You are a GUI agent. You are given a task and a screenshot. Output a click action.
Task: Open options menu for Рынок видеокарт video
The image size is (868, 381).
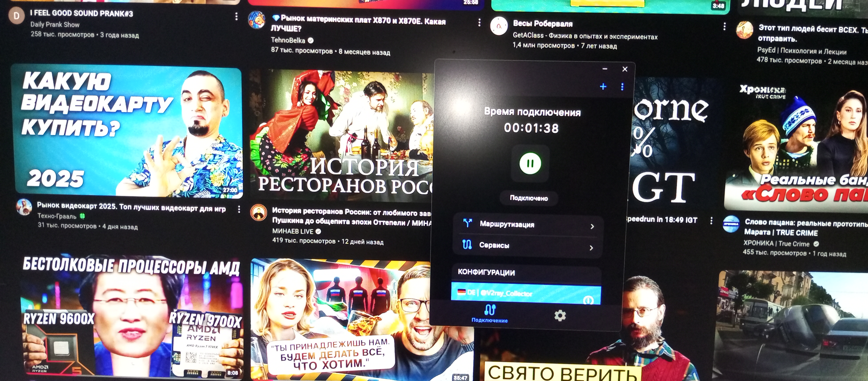tap(239, 209)
